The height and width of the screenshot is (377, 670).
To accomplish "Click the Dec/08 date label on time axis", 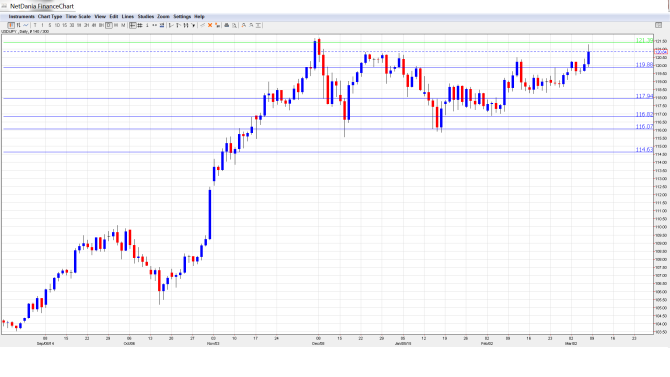I will click(x=318, y=343).
